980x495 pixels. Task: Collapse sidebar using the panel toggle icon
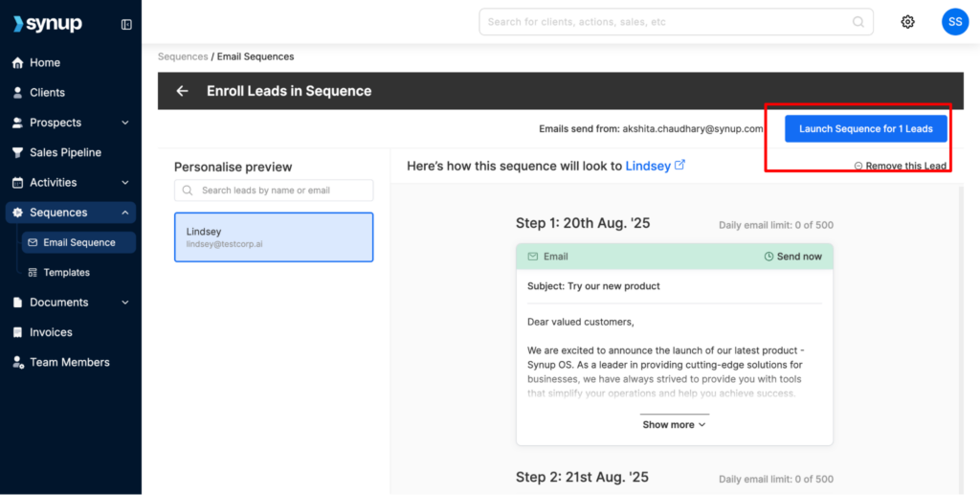click(126, 25)
